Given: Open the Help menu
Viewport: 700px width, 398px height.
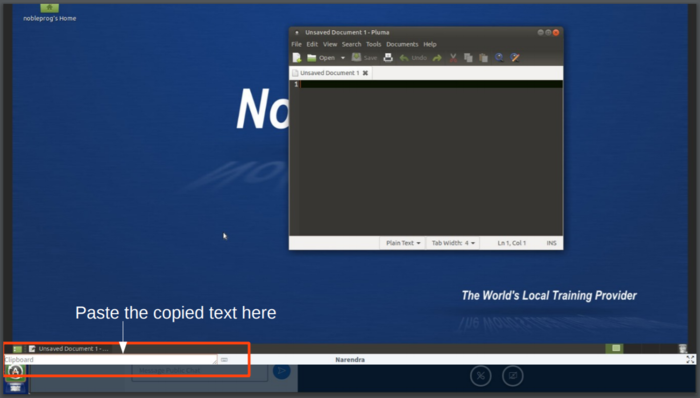Looking at the screenshot, I should [429, 44].
